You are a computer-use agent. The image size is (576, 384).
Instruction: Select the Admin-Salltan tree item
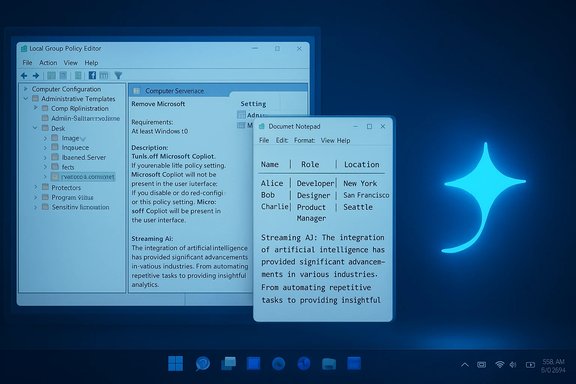85,118
